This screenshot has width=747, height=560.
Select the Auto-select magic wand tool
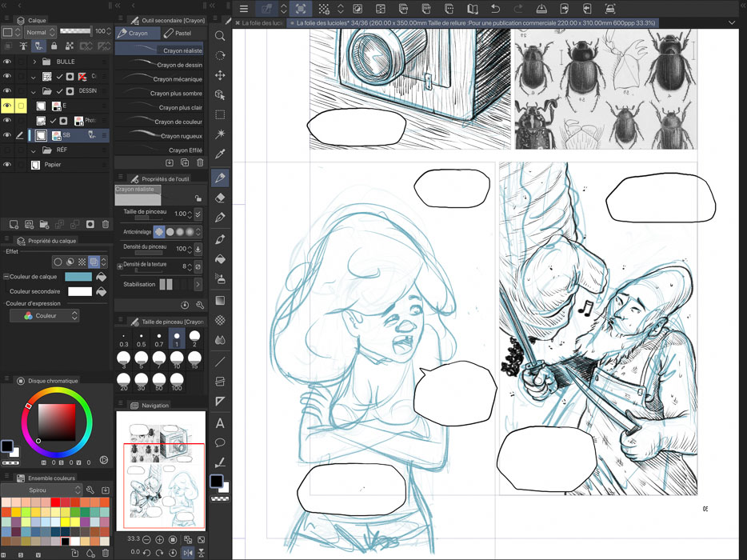[220, 134]
